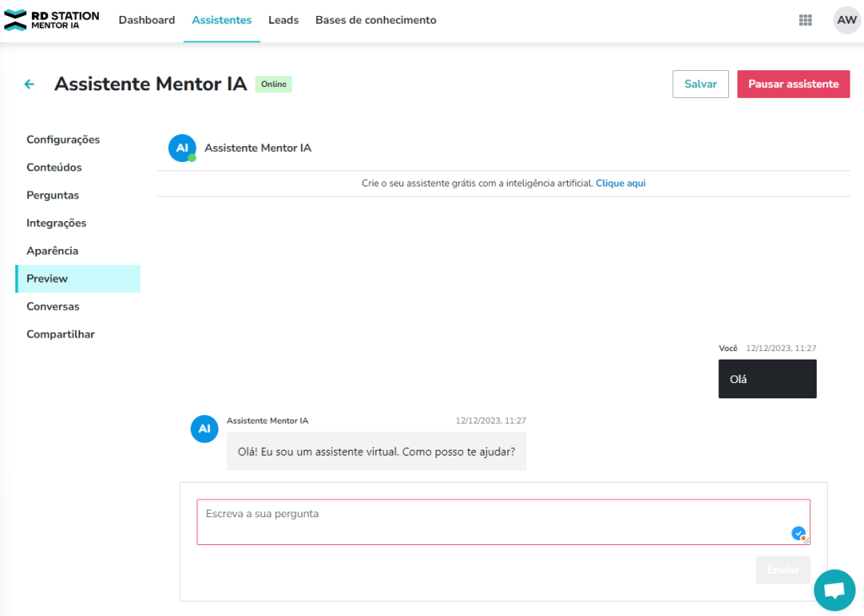Open Conversas in the sidebar
Screen dimensions: 864x616
[78, 306]
